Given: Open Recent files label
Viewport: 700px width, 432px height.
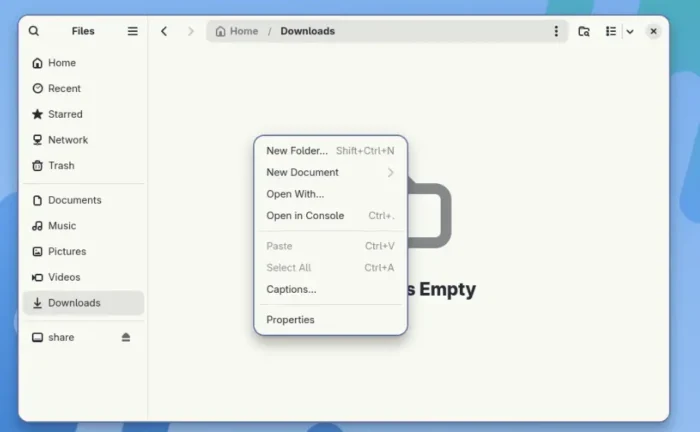Looking at the screenshot, I should click(x=64, y=88).
